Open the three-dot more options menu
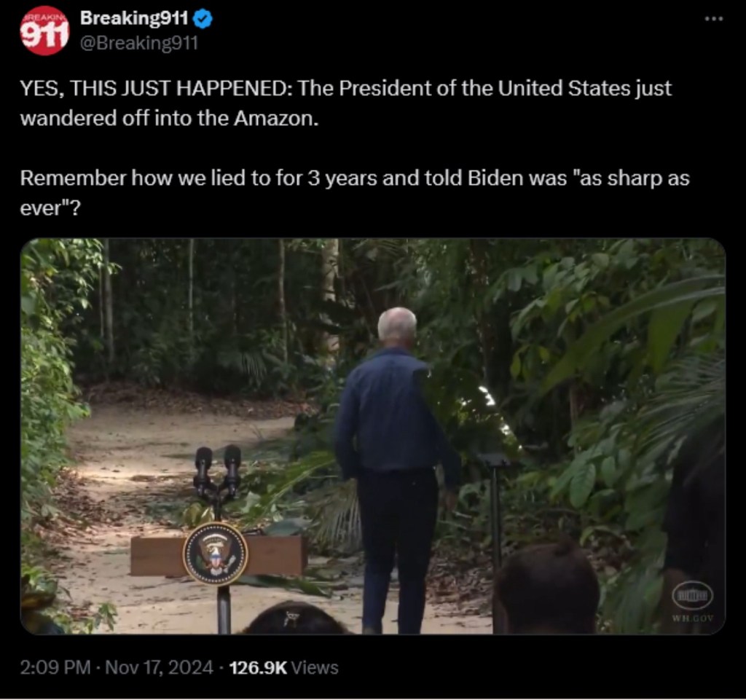The image size is (746, 700). point(714,18)
